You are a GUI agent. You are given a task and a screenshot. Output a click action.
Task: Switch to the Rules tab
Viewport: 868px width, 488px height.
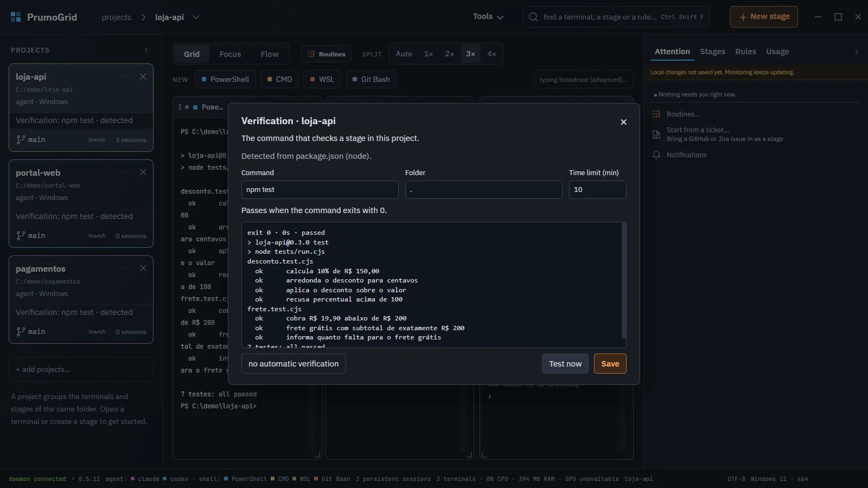[x=745, y=52]
